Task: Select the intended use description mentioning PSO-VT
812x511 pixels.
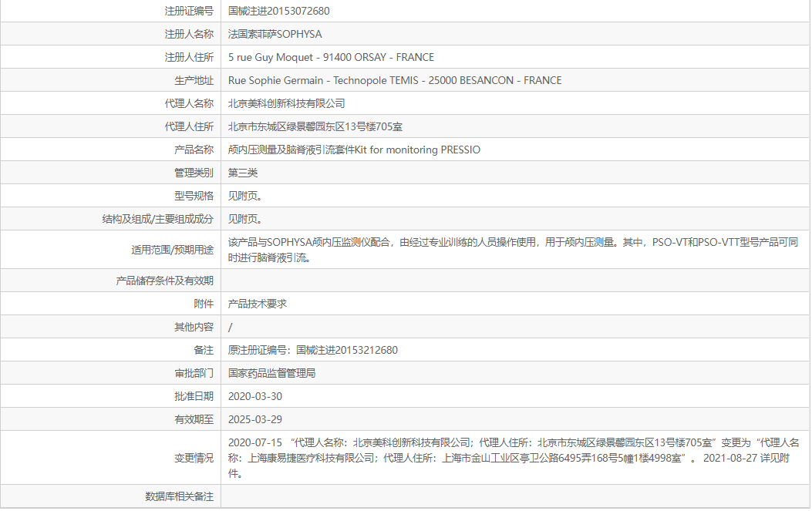Action: tap(514, 250)
